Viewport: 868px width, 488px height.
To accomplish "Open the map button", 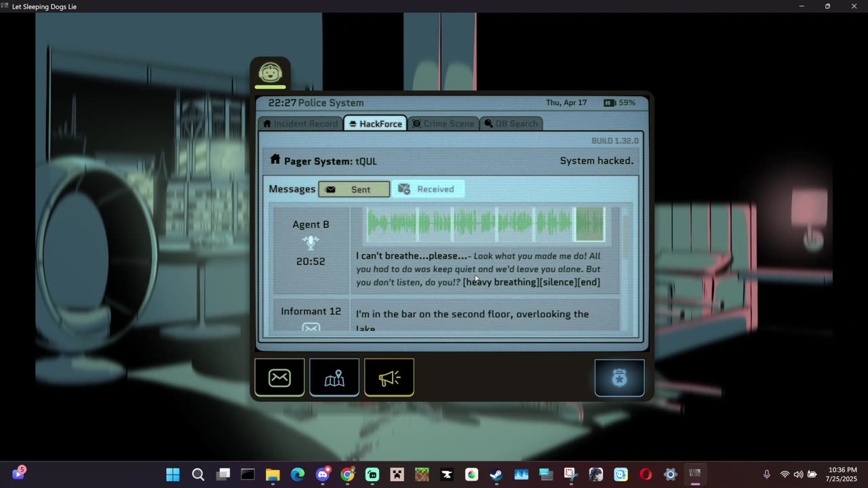I will (334, 378).
